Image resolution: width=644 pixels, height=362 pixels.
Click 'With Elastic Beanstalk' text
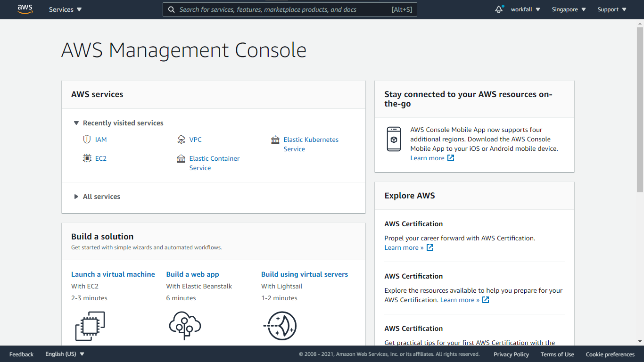(199, 286)
